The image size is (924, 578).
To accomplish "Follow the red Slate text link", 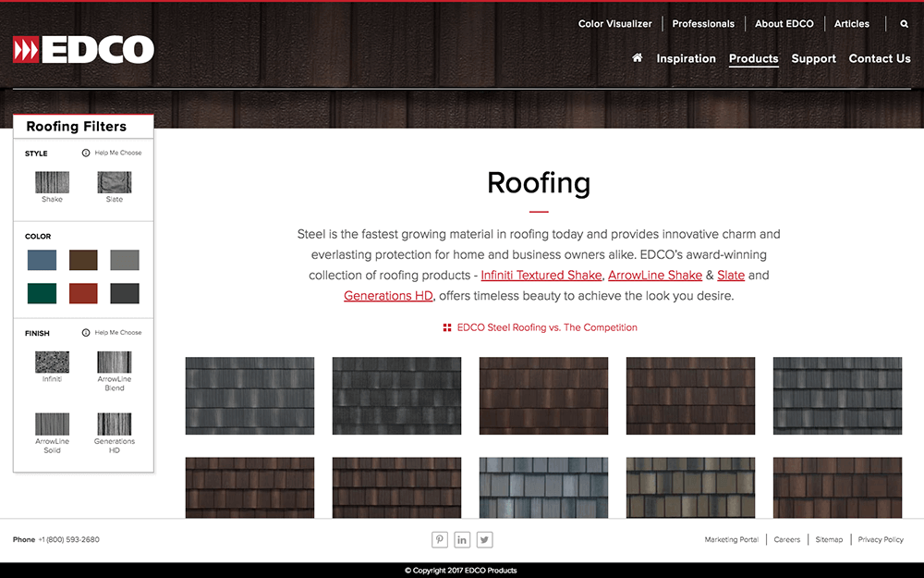I will pos(731,276).
